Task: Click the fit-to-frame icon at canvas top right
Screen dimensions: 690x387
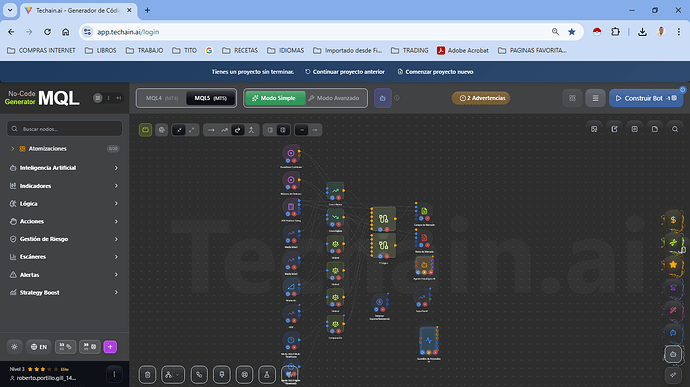Action: tap(635, 129)
